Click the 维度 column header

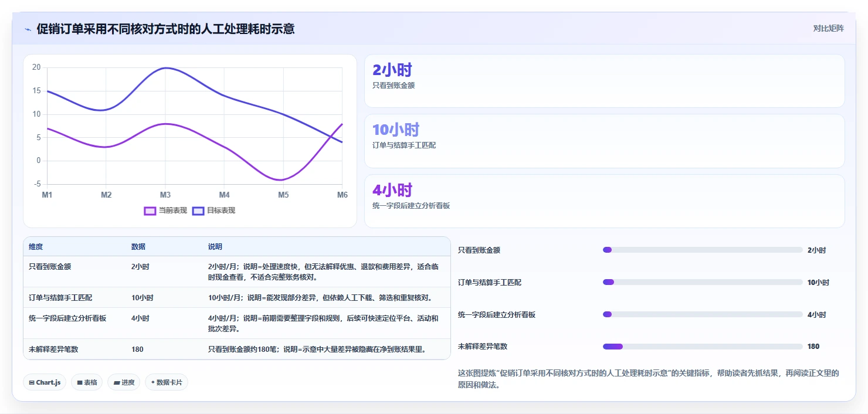point(36,247)
